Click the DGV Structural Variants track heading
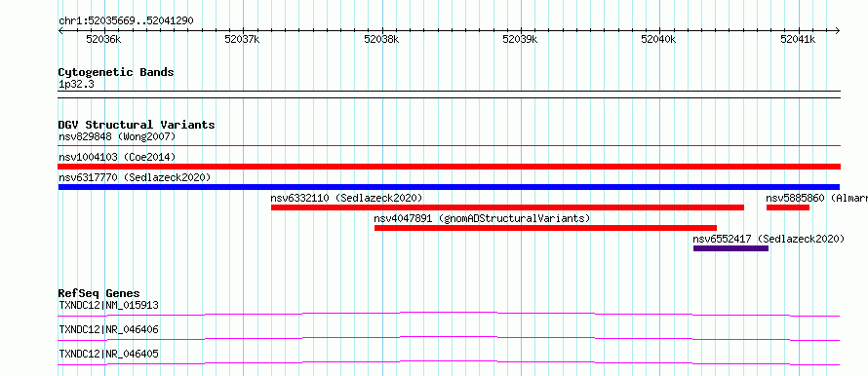 tap(137, 125)
